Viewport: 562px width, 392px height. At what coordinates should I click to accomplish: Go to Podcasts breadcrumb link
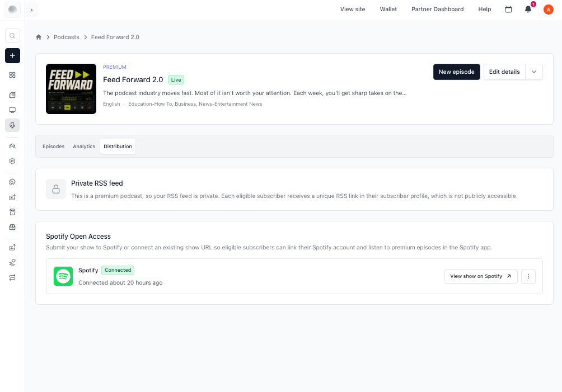pos(66,37)
